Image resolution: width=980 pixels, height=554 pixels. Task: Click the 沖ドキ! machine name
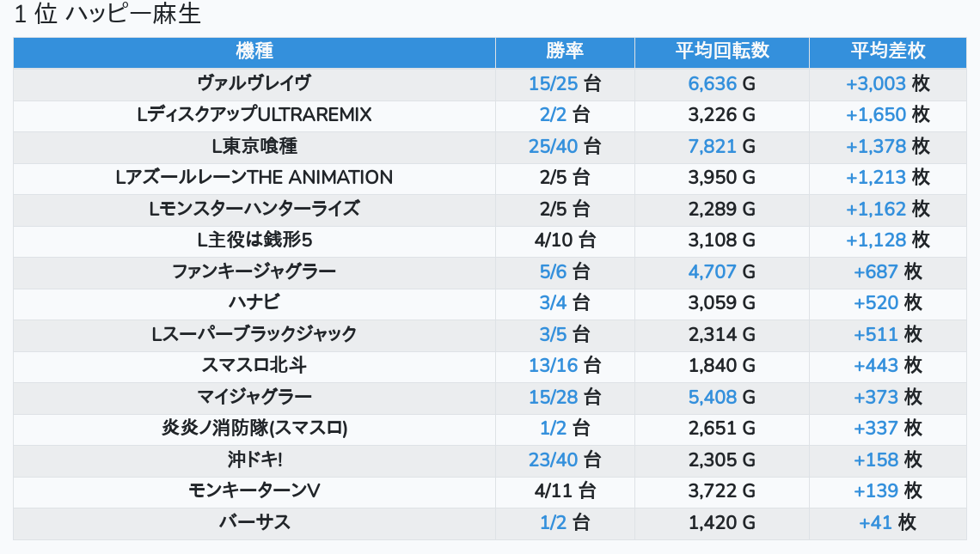[x=254, y=460]
